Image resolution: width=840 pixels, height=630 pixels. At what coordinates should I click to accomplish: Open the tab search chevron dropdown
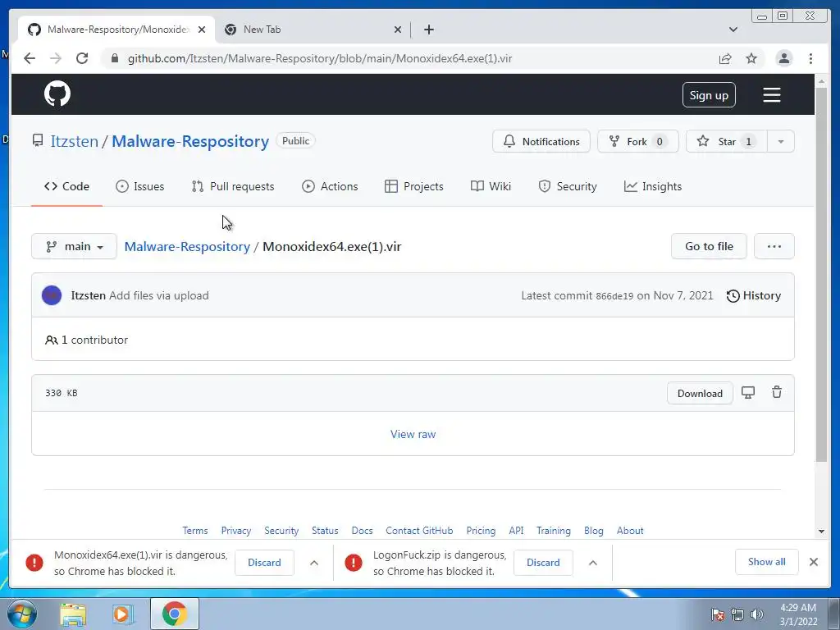point(733,30)
